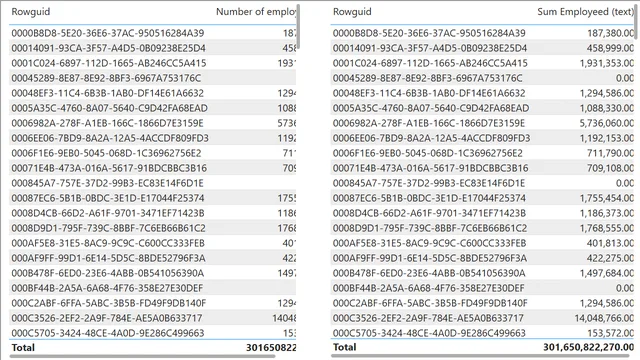Select 000AF5E8-31E5-8AC9-9C9C-C600CC333FEB in left table

[x=108, y=243]
